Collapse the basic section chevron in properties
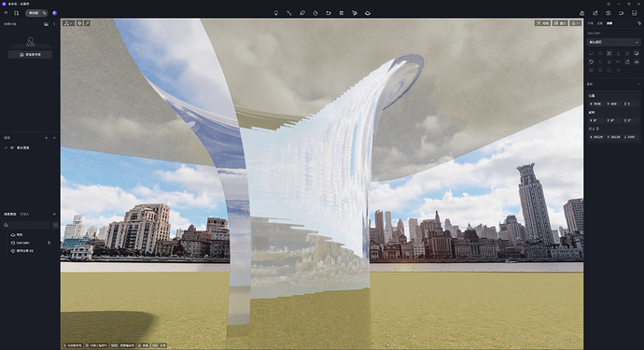644x350 pixels. (x=638, y=84)
